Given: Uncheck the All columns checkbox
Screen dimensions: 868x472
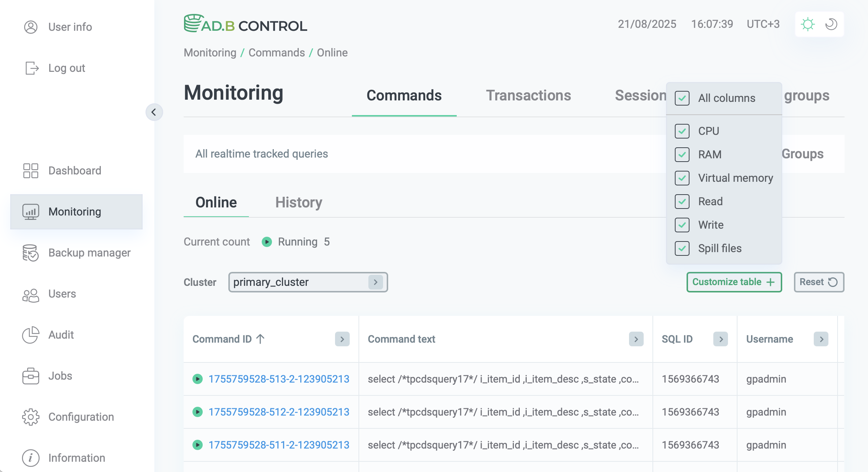Looking at the screenshot, I should coord(682,98).
